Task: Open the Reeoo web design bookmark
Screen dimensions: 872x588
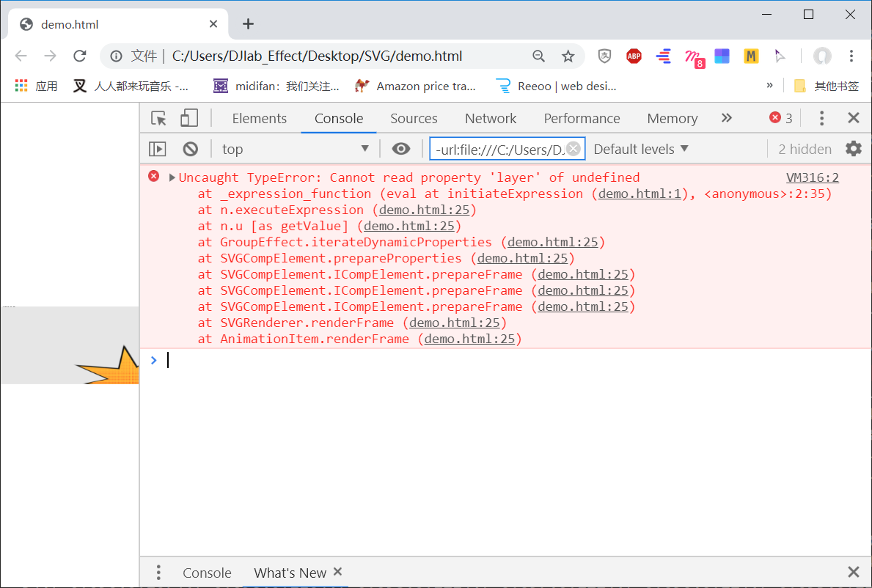Action: (x=556, y=86)
